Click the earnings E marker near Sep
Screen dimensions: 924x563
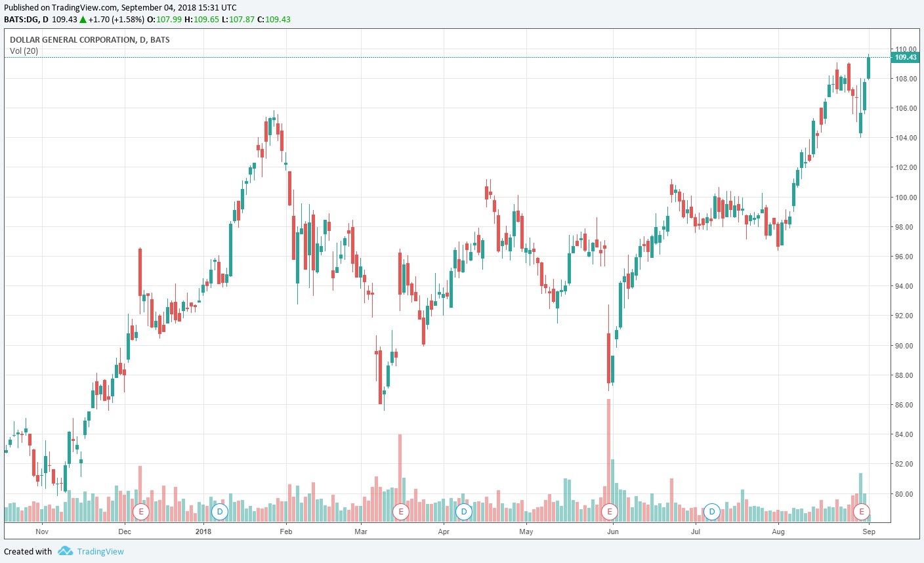[x=862, y=511]
